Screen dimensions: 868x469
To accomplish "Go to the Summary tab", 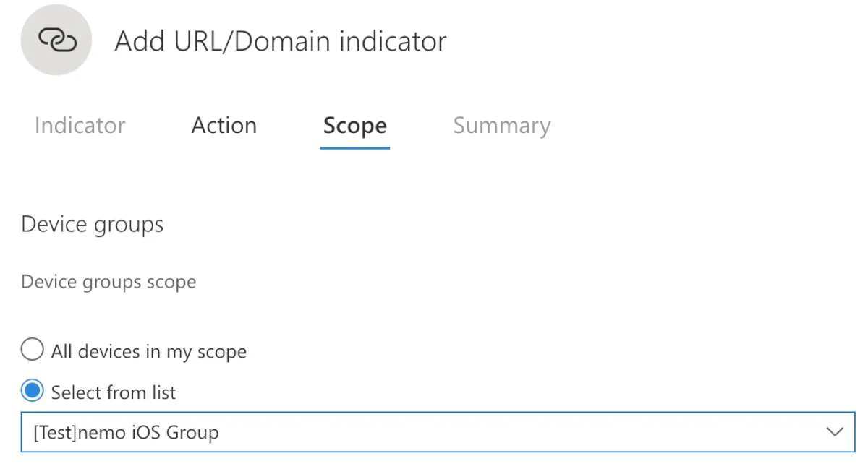I will pos(501,126).
